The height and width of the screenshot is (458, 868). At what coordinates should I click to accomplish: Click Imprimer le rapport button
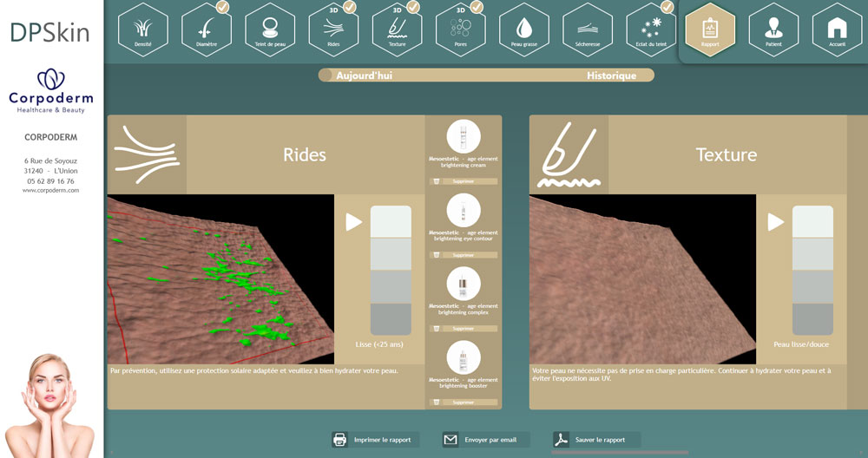tap(375, 440)
